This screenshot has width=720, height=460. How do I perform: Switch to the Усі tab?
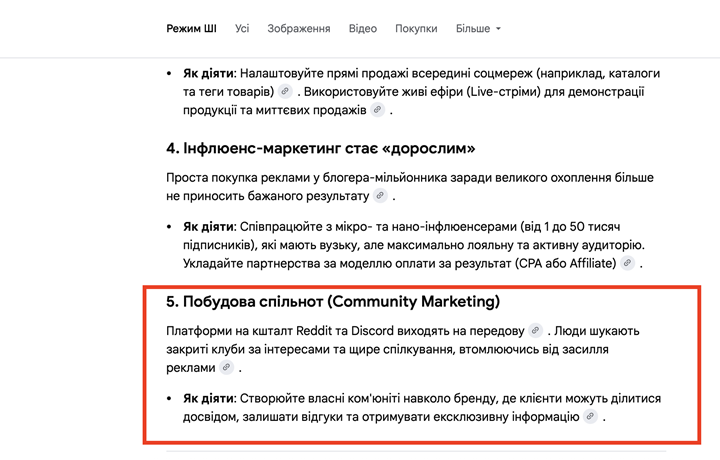tap(242, 28)
